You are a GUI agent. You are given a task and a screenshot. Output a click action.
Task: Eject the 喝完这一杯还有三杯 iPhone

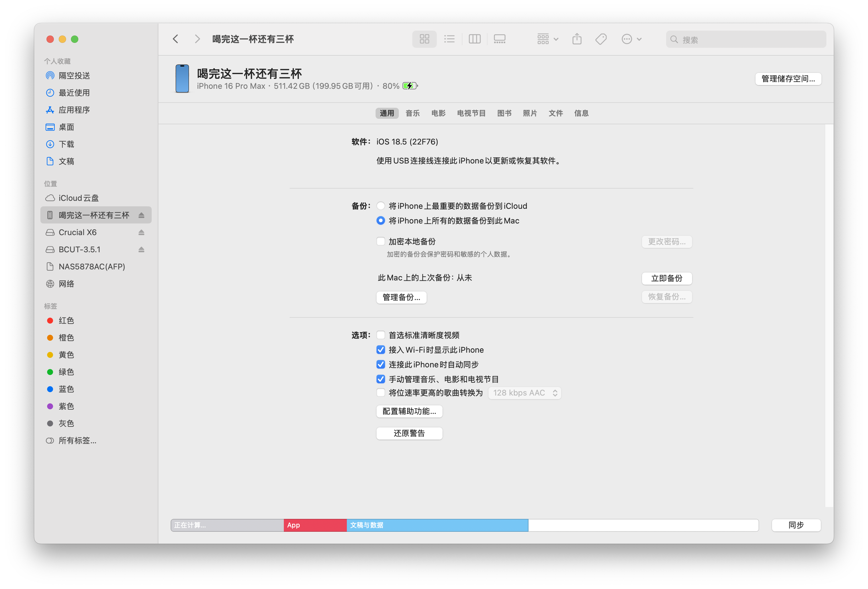click(x=141, y=215)
